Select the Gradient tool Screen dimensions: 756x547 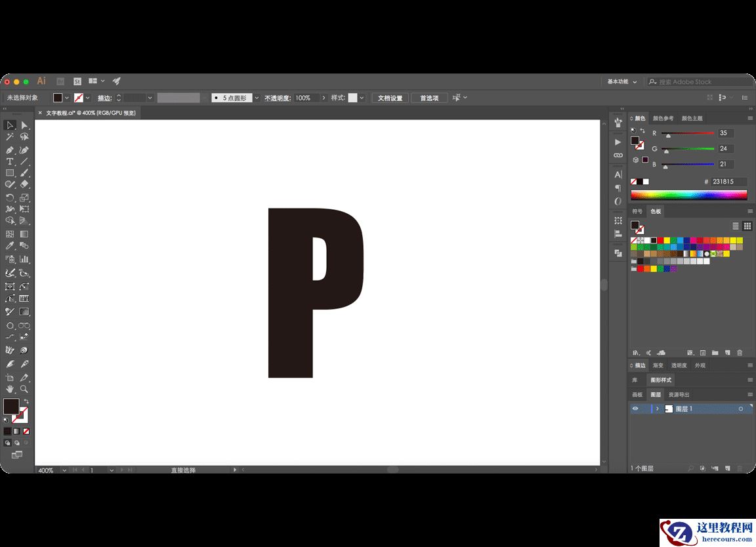23,234
